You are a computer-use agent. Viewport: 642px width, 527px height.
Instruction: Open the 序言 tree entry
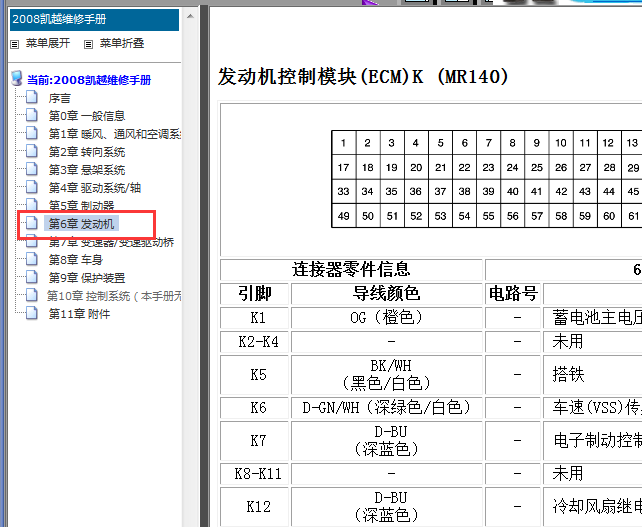coord(60,98)
